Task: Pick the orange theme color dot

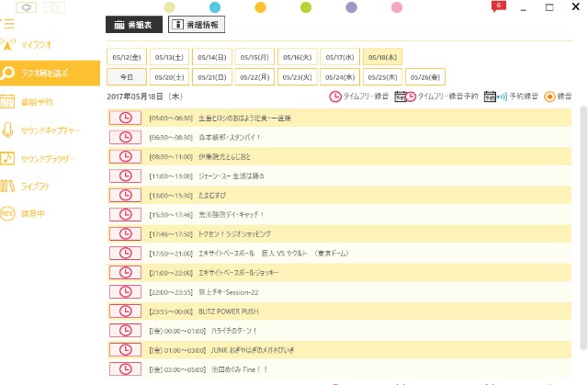Action: pyautogui.click(x=260, y=7)
